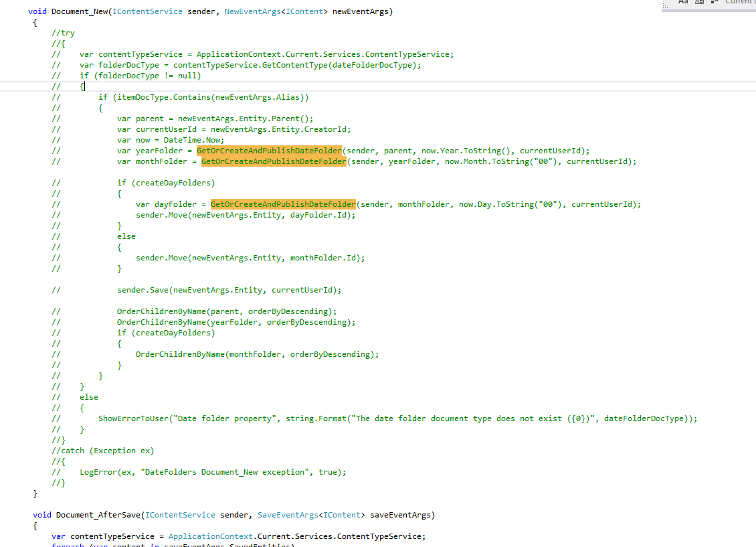This screenshot has width=756, height=547.
Task: Click highlighted GetOrCreateAndPublishDateFolder on yearFolder line
Action: (269, 151)
